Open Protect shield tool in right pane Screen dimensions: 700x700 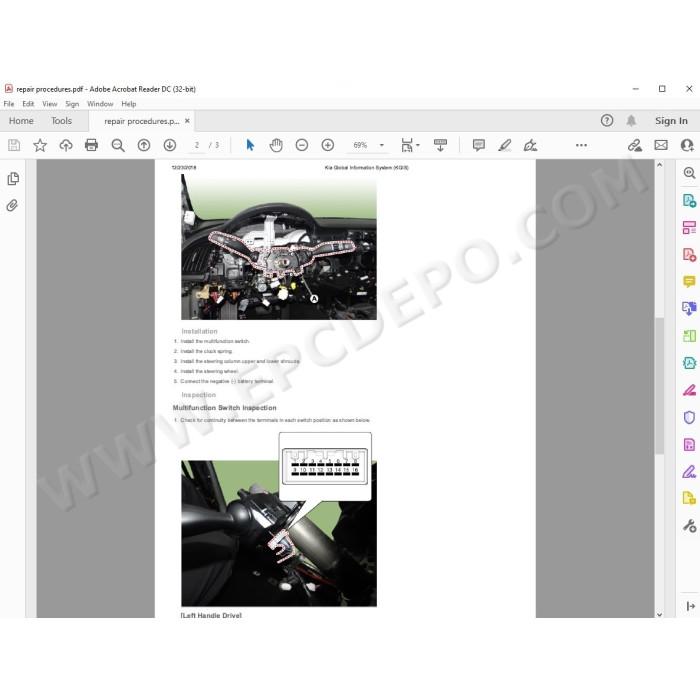[689, 417]
